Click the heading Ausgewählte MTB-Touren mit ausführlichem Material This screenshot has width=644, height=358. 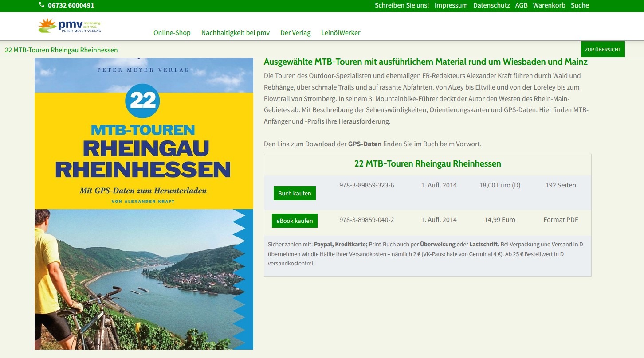point(426,62)
